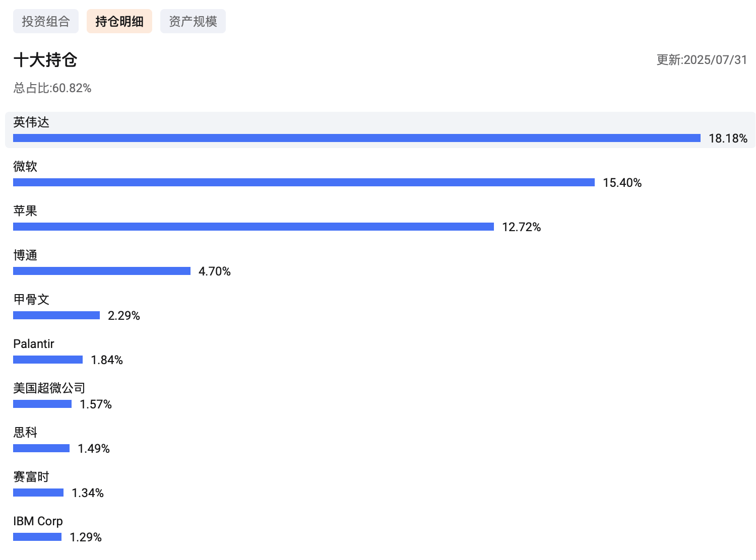
Task: Select the Palantir holding label
Action: coord(34,344)
